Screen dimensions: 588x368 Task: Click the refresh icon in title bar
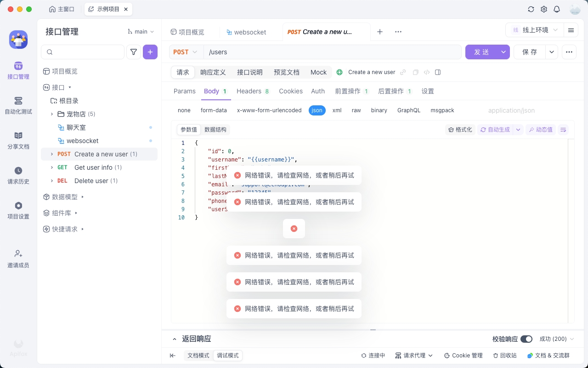point(531,9)
